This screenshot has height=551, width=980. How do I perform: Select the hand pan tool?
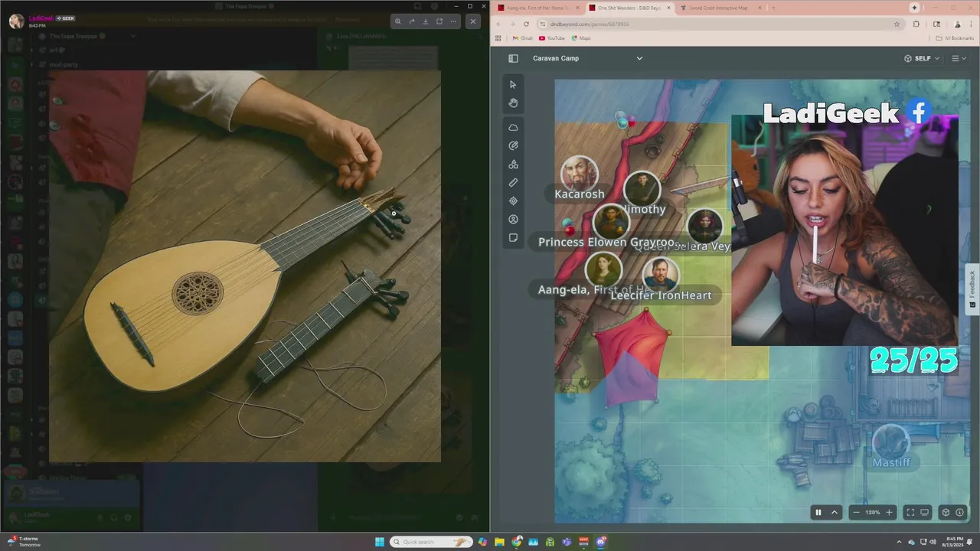pyautogui.click(x=513, y=103)
